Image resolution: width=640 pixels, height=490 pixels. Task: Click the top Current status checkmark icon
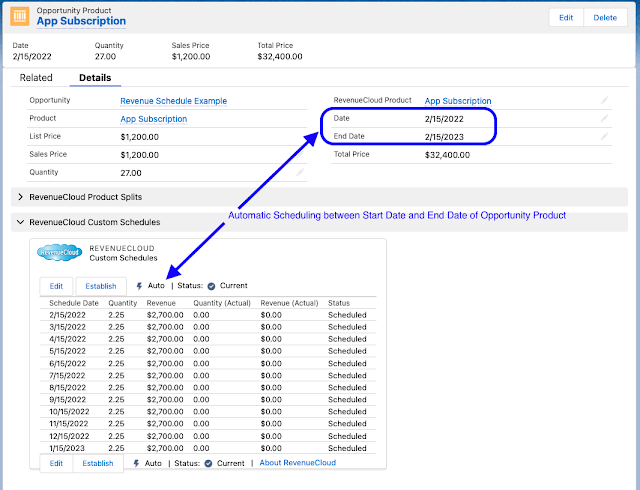point(211,286)
